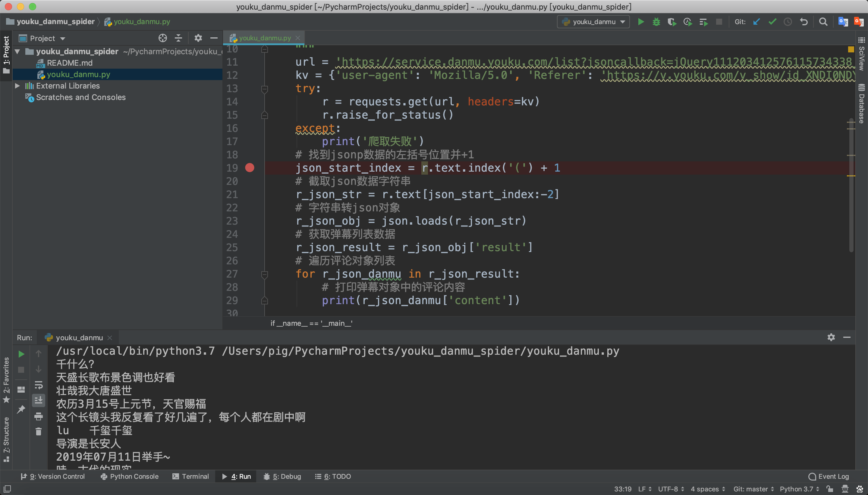Viewport: 868px width, 495px height.
Task: Clear the run console with the trash icon
Action: pyautogui.click(x=39, y=431)
